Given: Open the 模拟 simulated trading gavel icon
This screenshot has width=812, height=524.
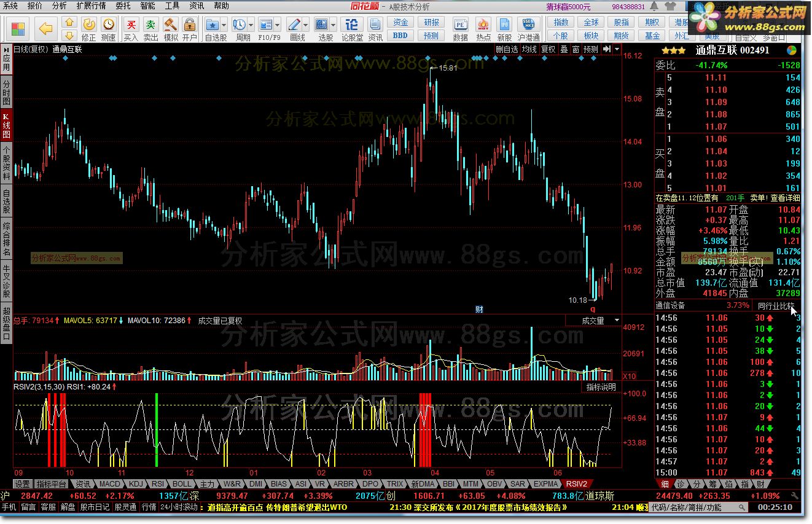Looking at the screenshot, I should 170,29.
